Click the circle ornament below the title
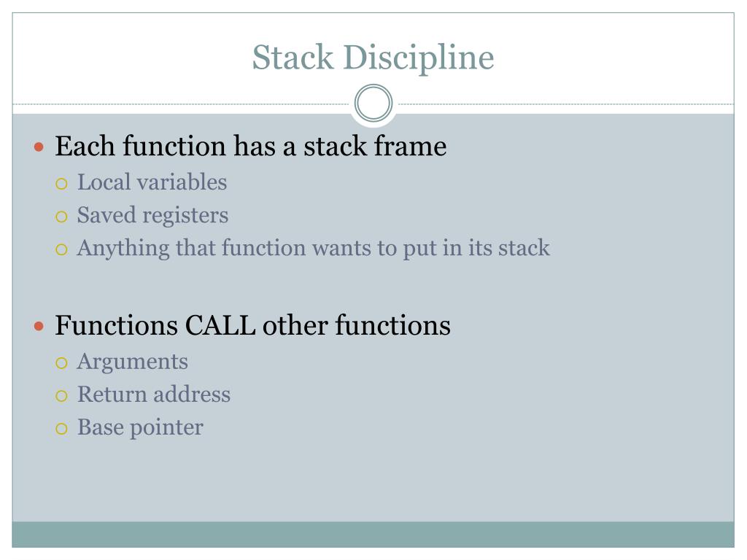This screenshot has width=747, height=560. click(x=373, y=103)
